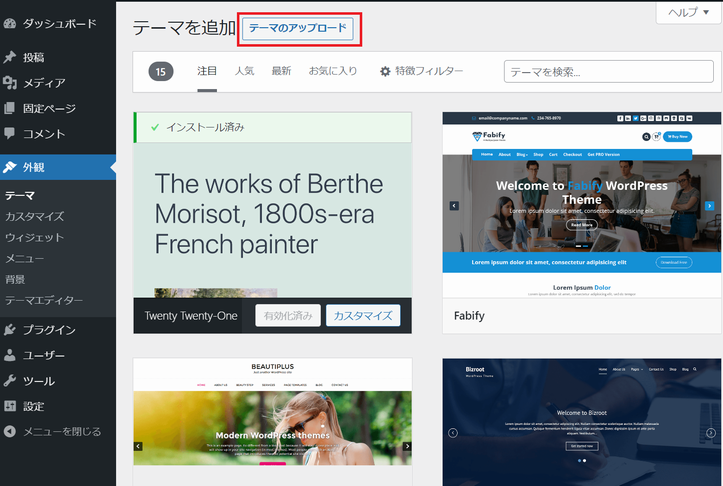Switch to the 注目 tab
Viewport: 723px width, 486px height.
coord(207,71)
